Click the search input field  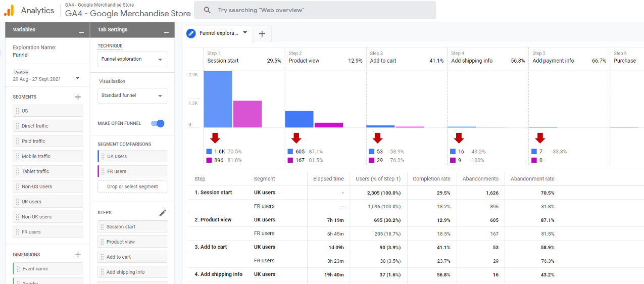(x=323, y=10)
